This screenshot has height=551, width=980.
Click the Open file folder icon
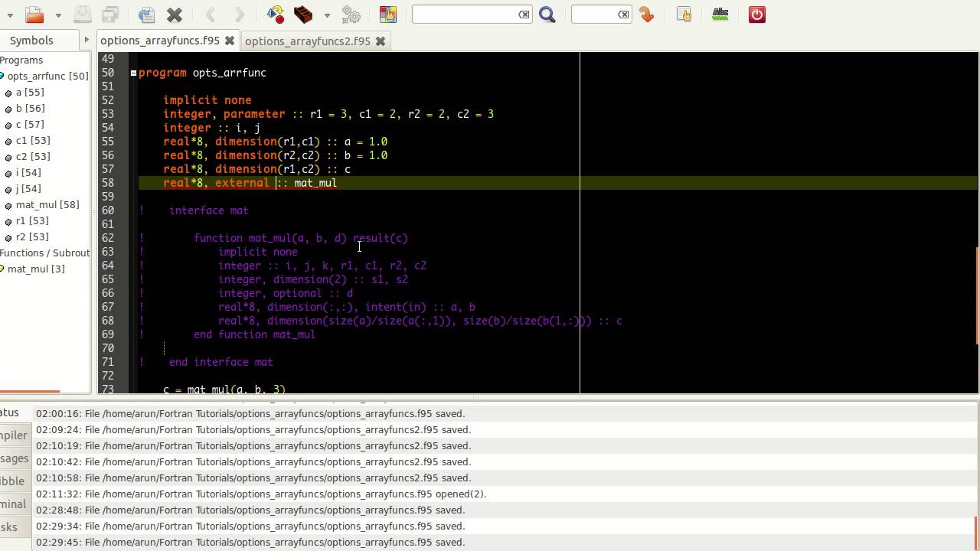[34, 15]
